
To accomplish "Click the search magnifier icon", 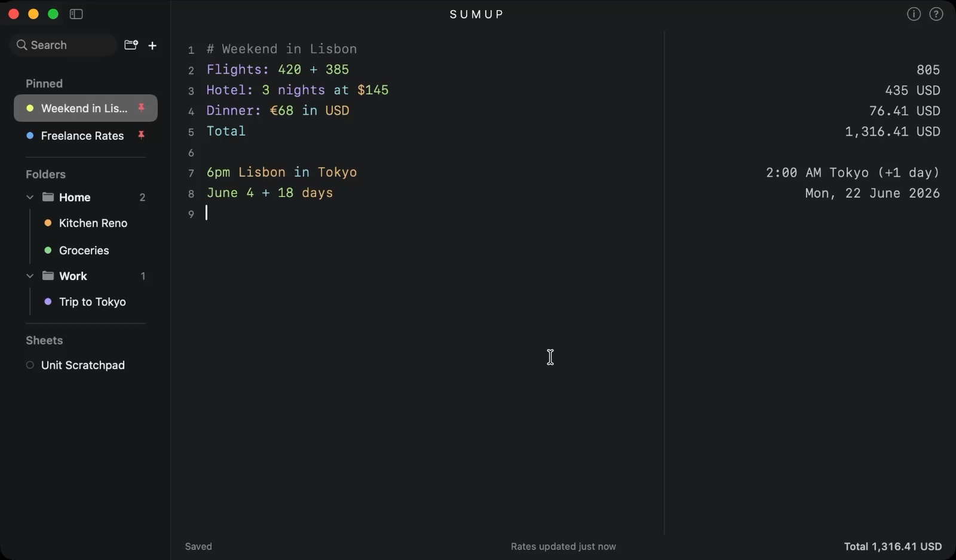I will tap(22, 45).
